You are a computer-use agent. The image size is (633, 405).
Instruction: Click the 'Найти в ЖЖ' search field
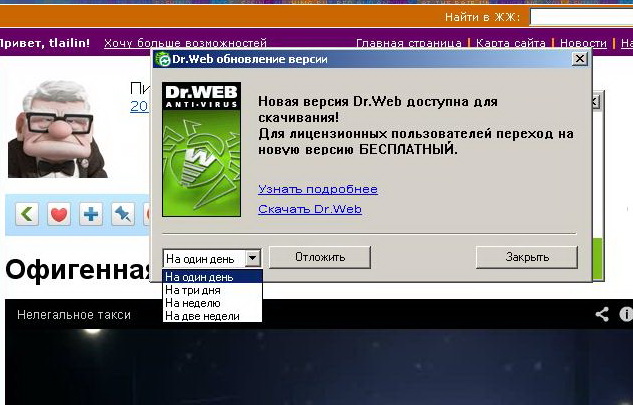point(581,17)
